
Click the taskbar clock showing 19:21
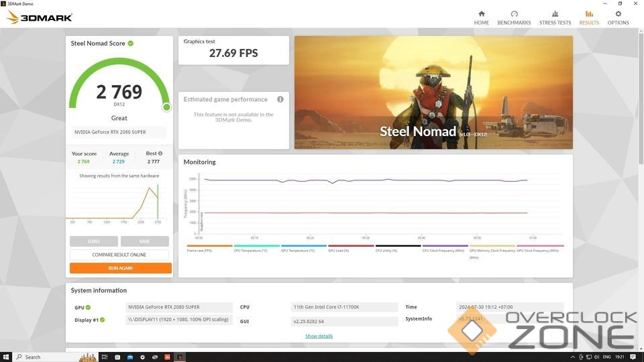[620, 357]
